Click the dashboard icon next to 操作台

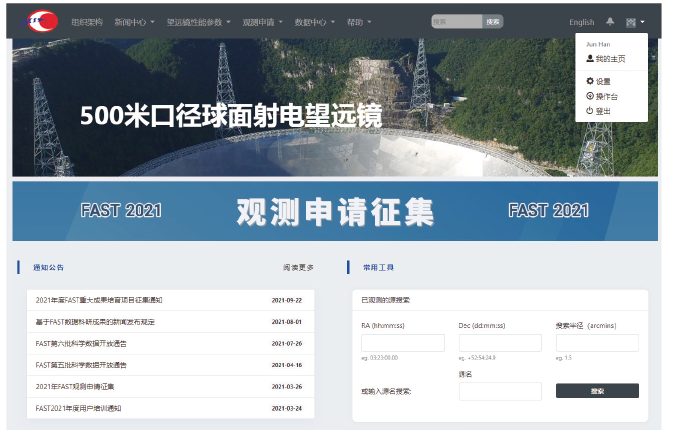pyautogui.click(x=590, y=96)
